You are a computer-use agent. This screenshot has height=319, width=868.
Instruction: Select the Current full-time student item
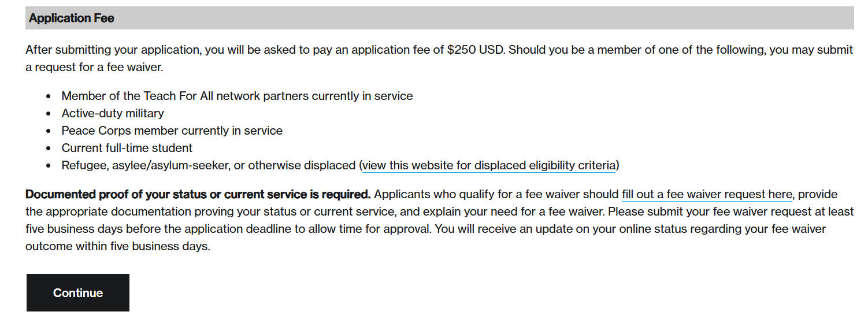tap(127, 148)
